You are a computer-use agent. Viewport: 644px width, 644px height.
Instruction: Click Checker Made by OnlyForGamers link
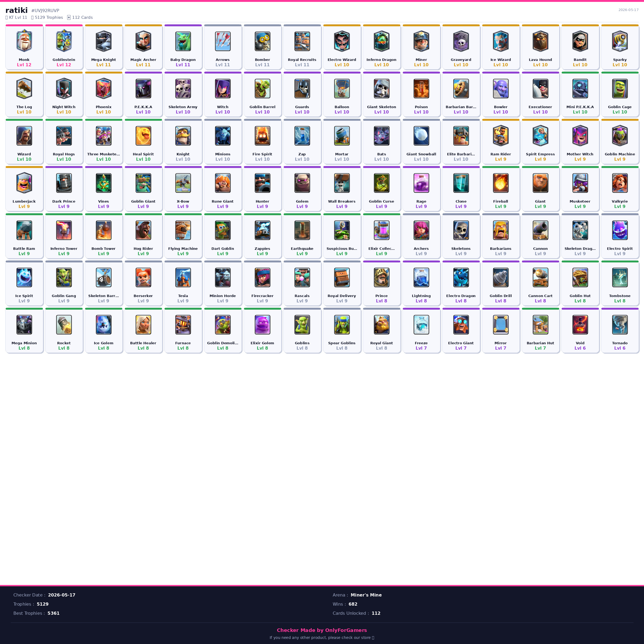click(x=322, y=630)
